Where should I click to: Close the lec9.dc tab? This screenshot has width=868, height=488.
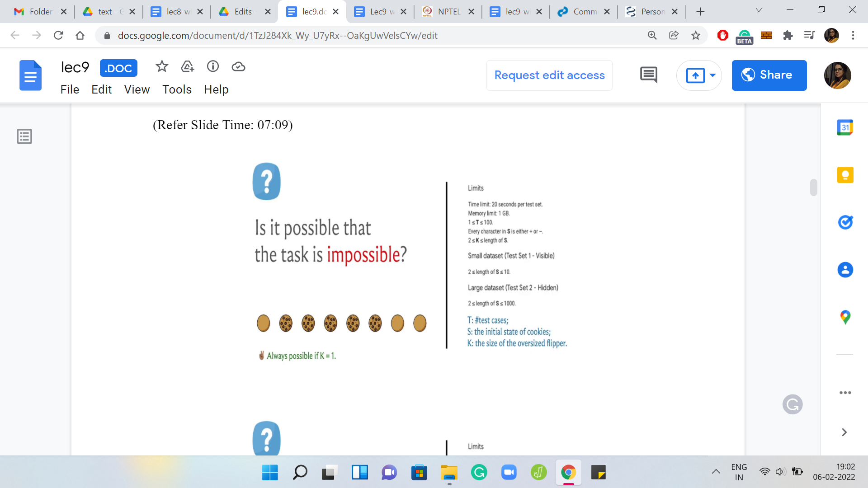[x=335, y=12]
